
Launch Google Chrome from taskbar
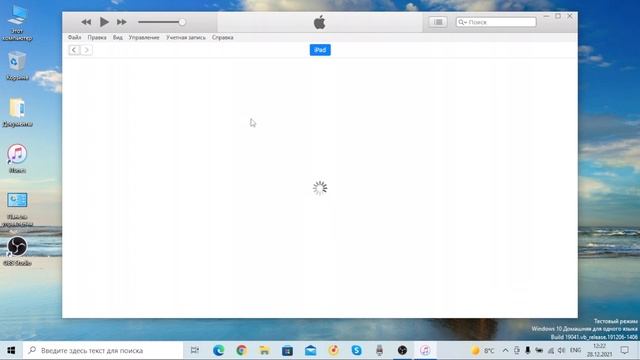(241, 350)
